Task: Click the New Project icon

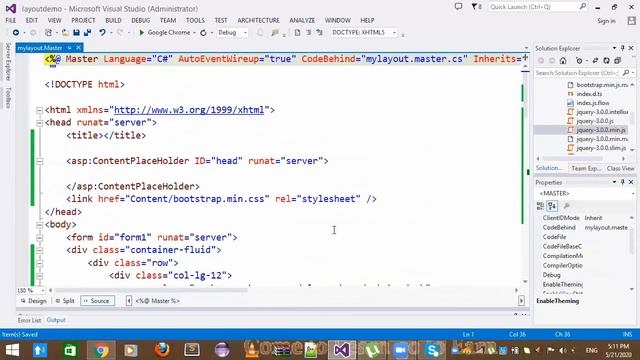Action: (x=49, y=32)
